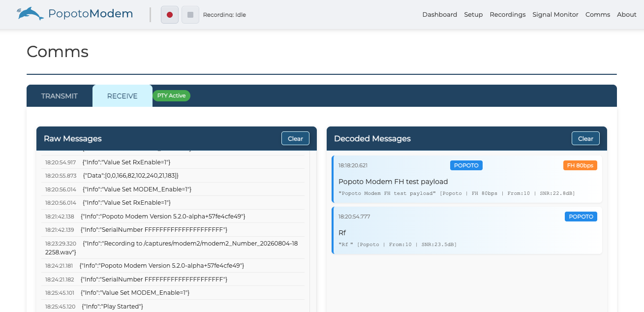Select the RECEIVE tab
644x312 pixels.
[x=123, y=96]
